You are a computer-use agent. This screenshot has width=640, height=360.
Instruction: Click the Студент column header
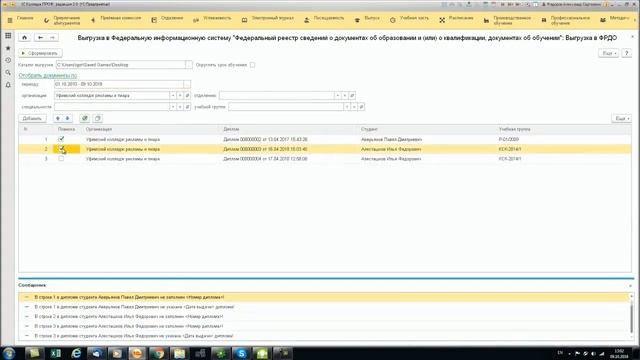click(369, 129)
